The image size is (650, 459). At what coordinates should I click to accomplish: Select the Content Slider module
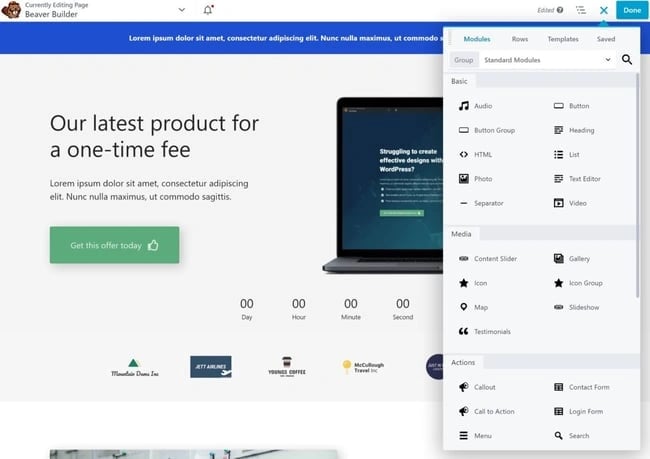488,259
